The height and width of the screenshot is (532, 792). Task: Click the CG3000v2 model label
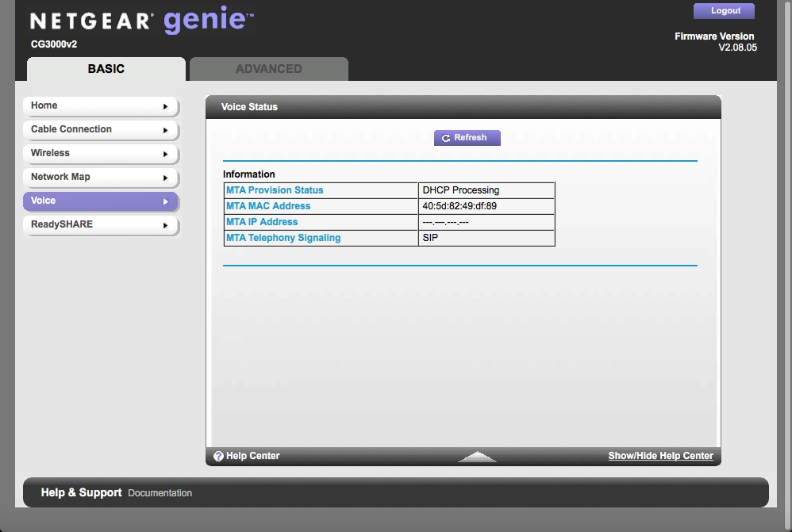54,44
